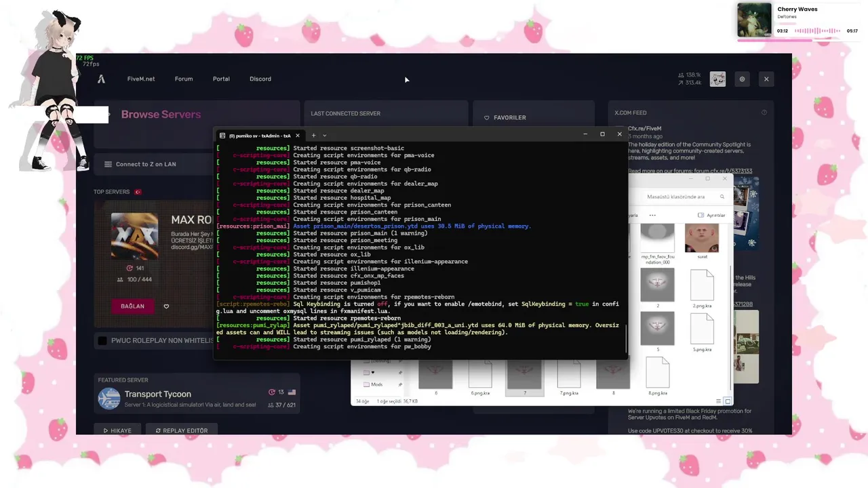868x488 pixels.
Task: Click the Cherry Waves song title
Action: 797,9
